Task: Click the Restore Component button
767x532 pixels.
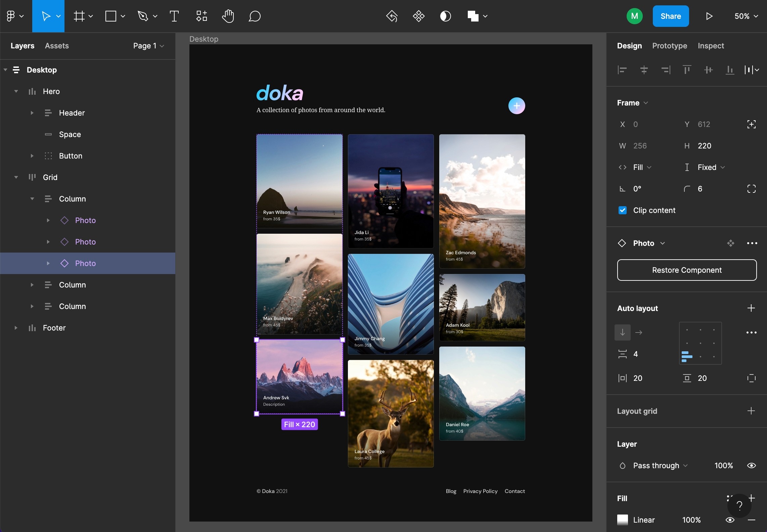Action: point(686,270)
